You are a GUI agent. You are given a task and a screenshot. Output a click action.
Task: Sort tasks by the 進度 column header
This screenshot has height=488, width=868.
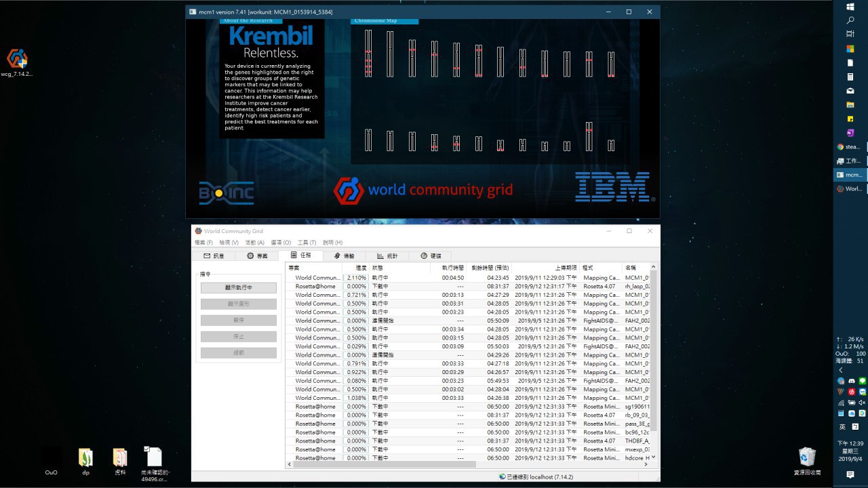[356, 268]
